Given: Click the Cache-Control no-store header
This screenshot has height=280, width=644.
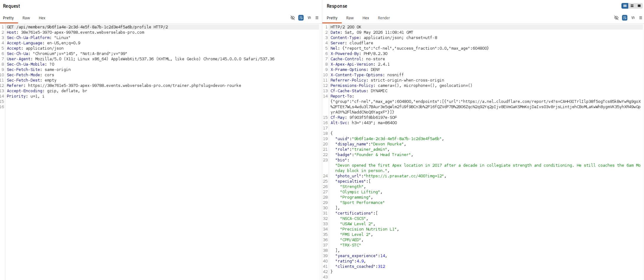Looking at the screenshot, I should point(358,59).
